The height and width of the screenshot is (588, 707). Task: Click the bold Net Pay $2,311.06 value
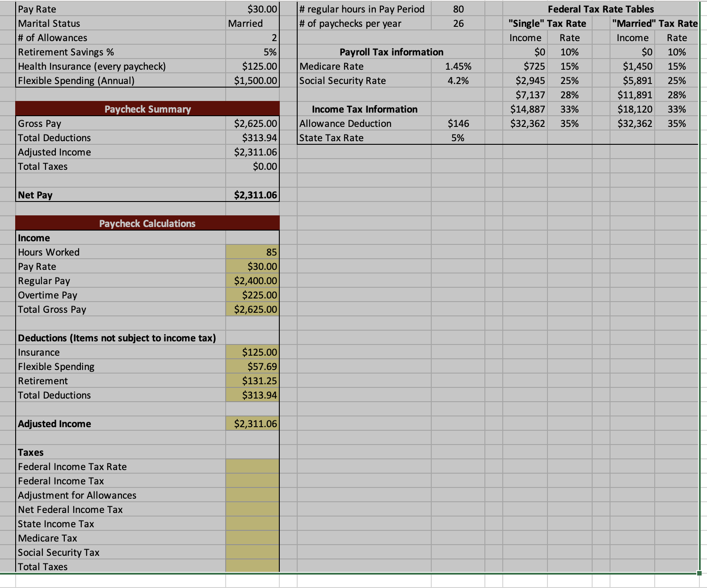[252, 195]
